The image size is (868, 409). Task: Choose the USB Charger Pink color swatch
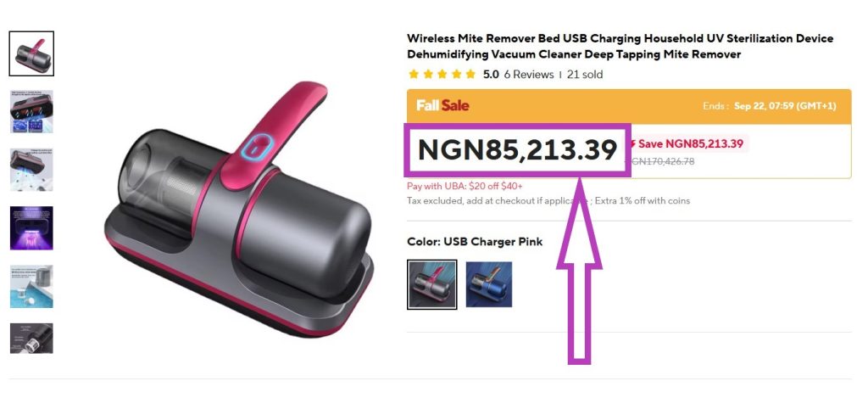click(x=431, y=284)
